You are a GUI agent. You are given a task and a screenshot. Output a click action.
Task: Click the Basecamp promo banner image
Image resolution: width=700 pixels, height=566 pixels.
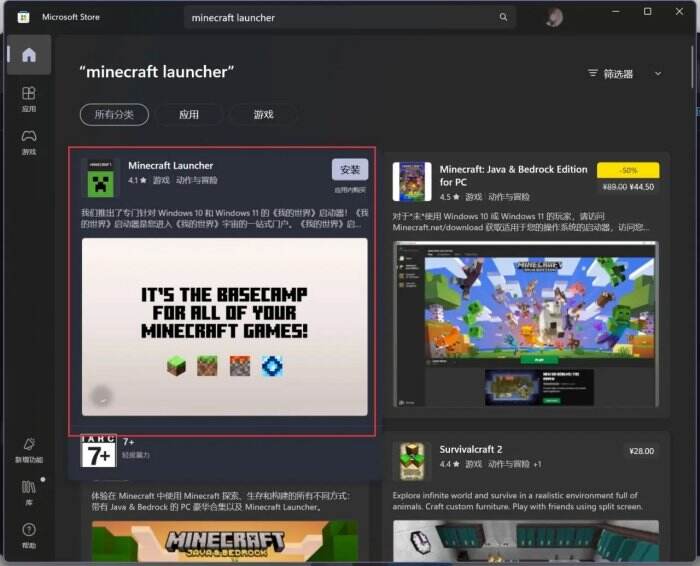pos(225,327)
